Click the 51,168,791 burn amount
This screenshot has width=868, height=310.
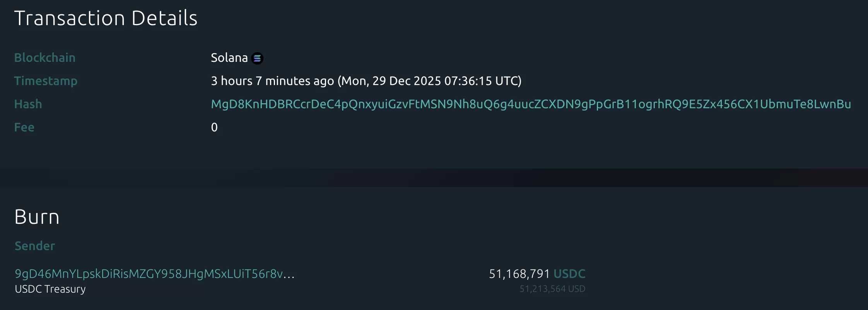coord(519,274)
